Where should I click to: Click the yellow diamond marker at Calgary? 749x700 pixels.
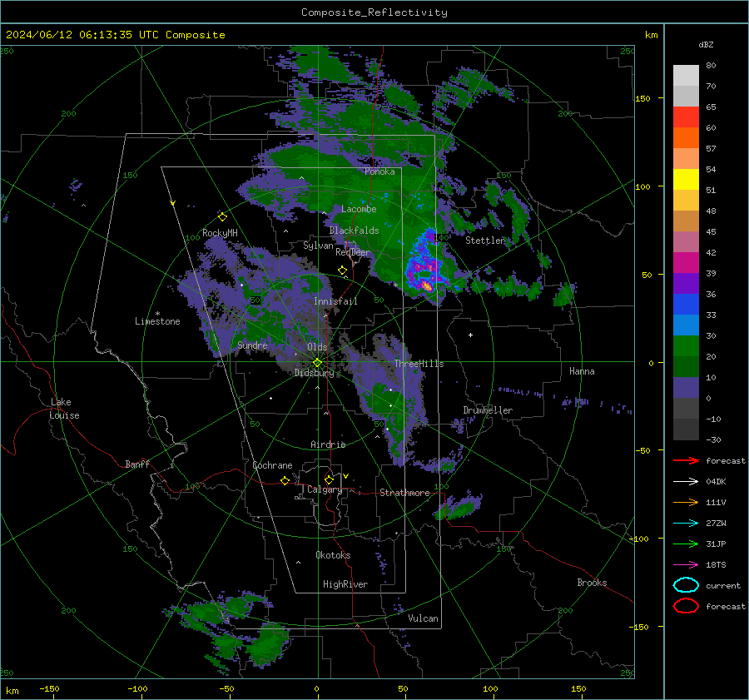(x=329, y=479)
